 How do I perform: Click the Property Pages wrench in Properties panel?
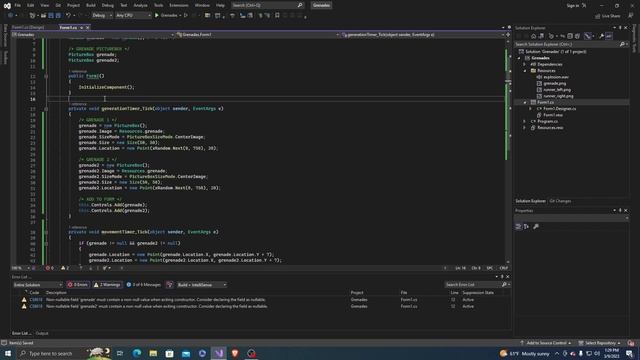pos(536,227)
